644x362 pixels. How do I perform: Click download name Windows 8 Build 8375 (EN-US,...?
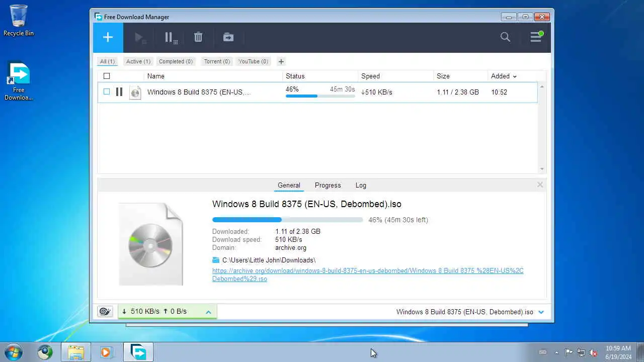[199, 93]
